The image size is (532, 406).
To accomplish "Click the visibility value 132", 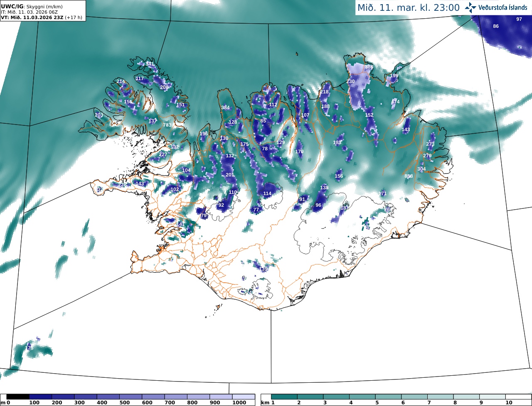I will point(230,156).
